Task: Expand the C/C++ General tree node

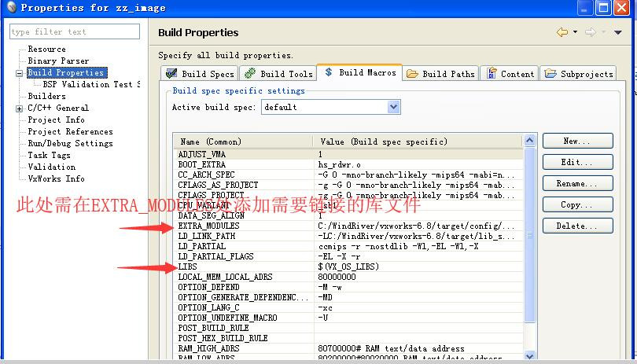Action: (19, 108)
